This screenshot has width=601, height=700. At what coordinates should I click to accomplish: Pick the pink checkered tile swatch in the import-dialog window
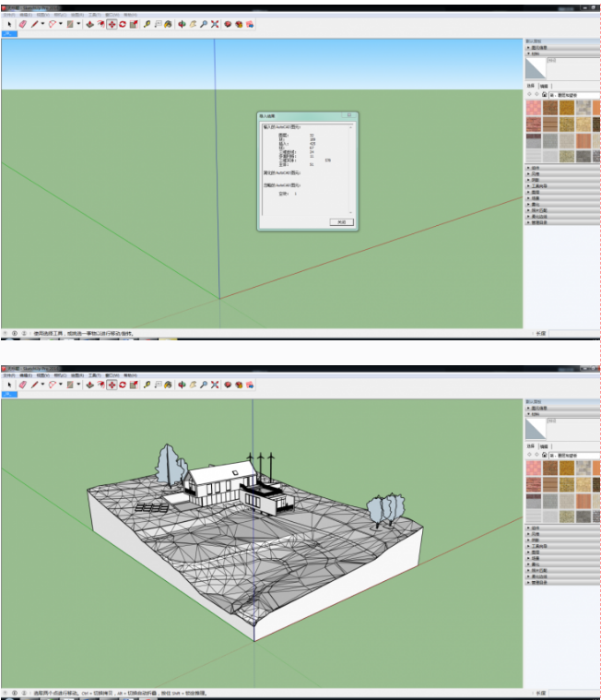point(534,108)
